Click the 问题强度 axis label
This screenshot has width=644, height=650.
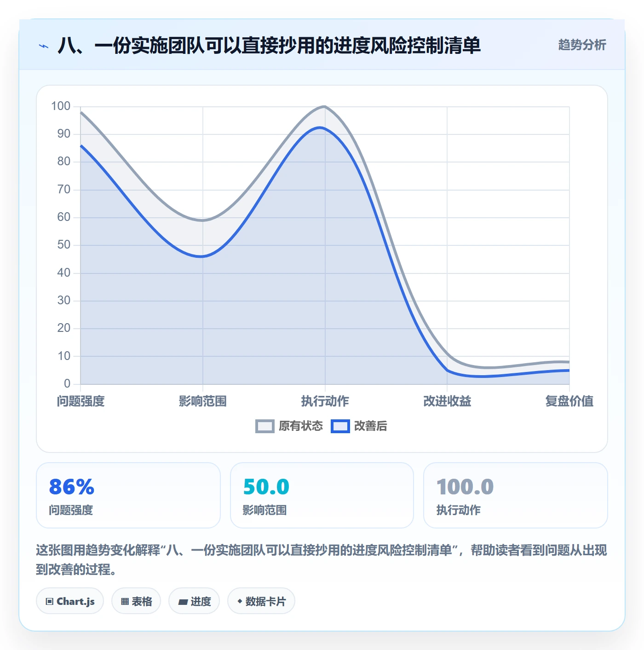tap(81, 401)
